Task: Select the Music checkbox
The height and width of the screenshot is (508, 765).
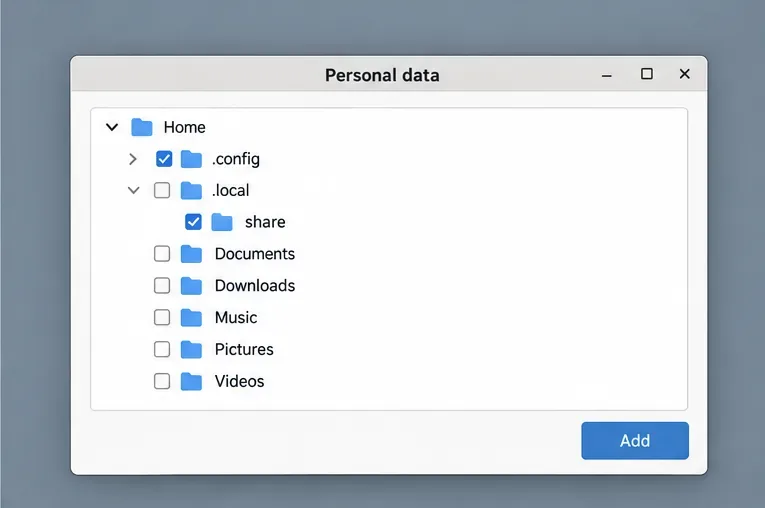Action: tap(162, 318)
